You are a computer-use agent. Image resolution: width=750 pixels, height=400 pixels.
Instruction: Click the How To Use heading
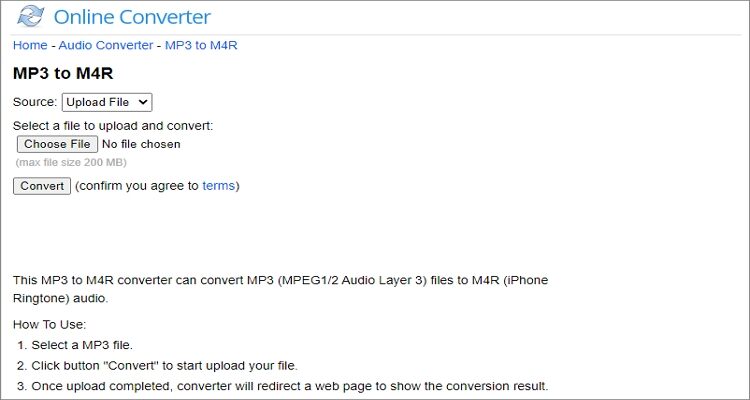pos(50,324)
